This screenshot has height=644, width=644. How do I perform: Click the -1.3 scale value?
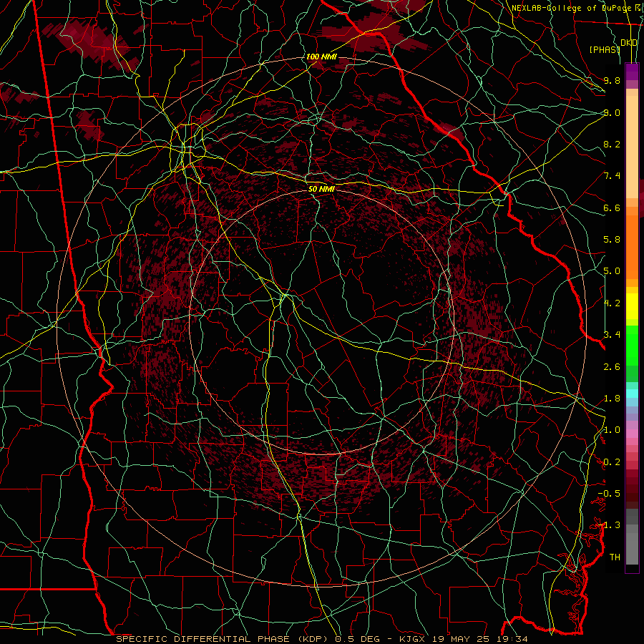(x=609, y=525)
